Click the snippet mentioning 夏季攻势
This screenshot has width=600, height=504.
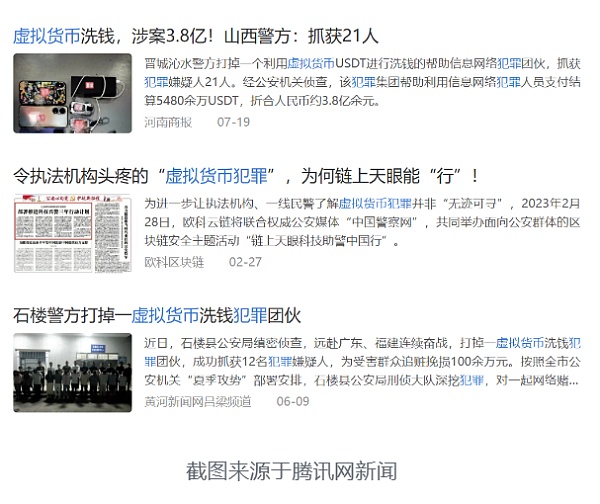coord(240,381)
